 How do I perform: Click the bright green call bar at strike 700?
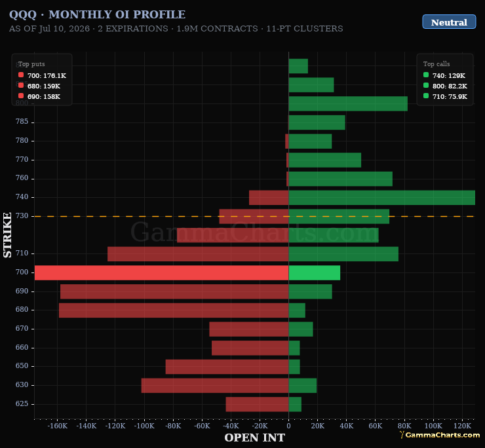tap(314, 272)
